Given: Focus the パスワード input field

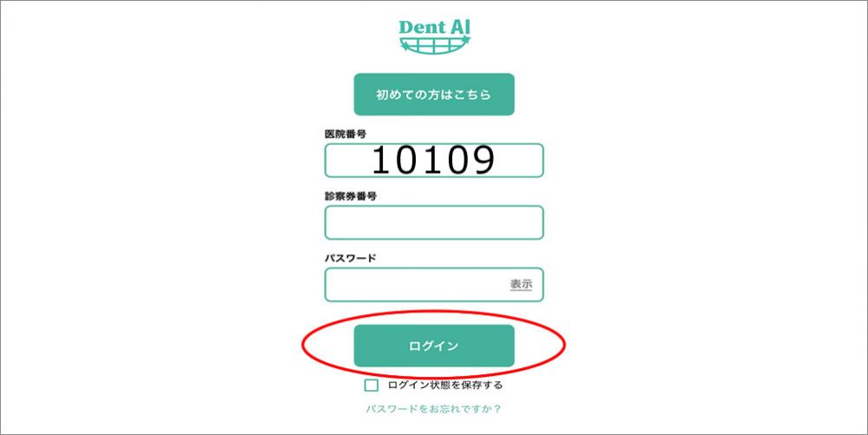Looking at the screenshot, I should [x=434, y=285].
